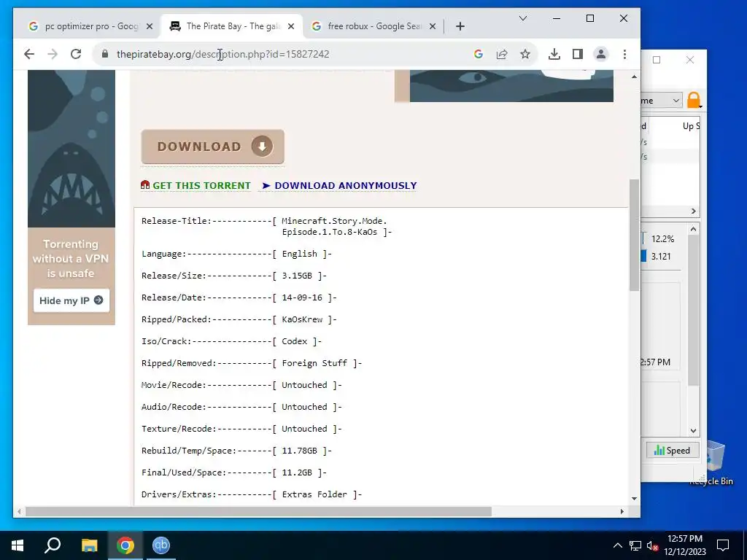Image resolution: width=747 pixels, height=560 pixels.
Task: Click the Codex Iso/Crack value
Action: (x=295, y=341)
